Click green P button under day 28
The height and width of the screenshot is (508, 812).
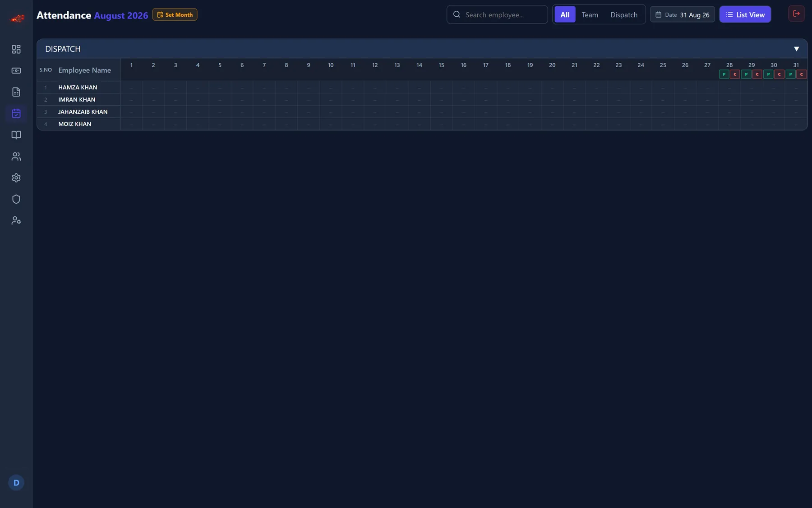pyautogui.click(x=724, y=74)
